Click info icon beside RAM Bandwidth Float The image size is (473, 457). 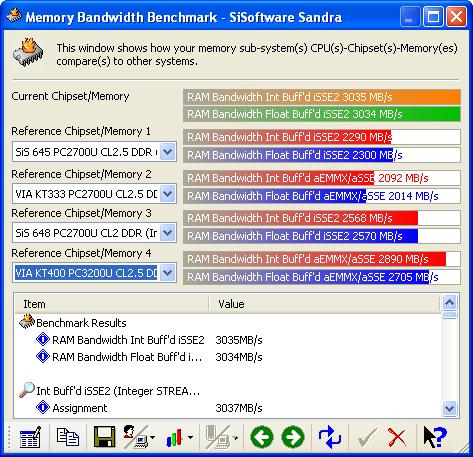[43, 356]
